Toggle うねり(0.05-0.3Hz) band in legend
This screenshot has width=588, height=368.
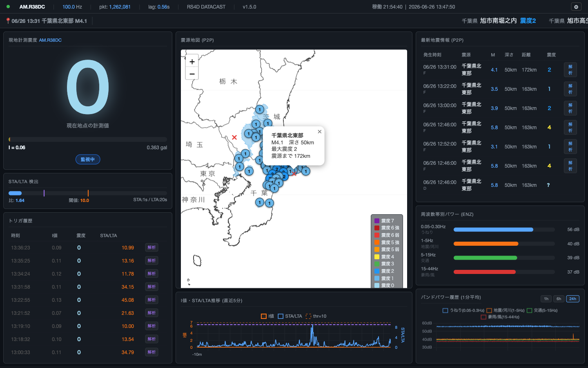463,310
